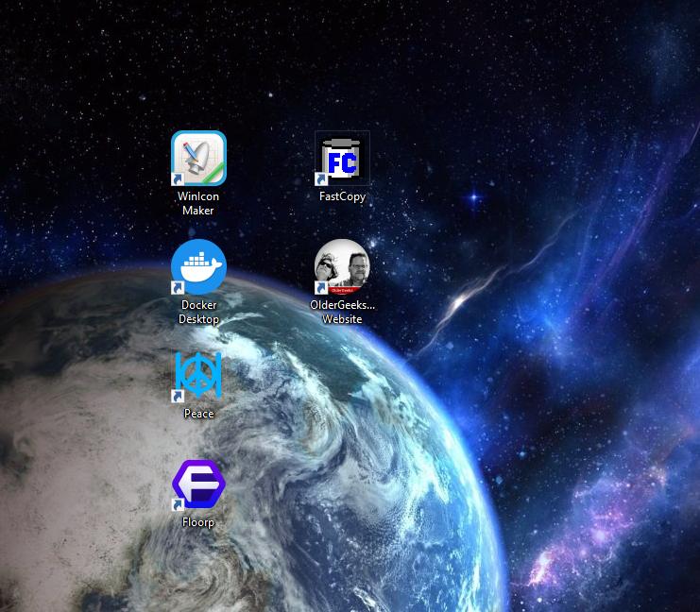Select the WinIcon Maker desktop icon
The image size is (700, 612).
[x=198, y=158]
